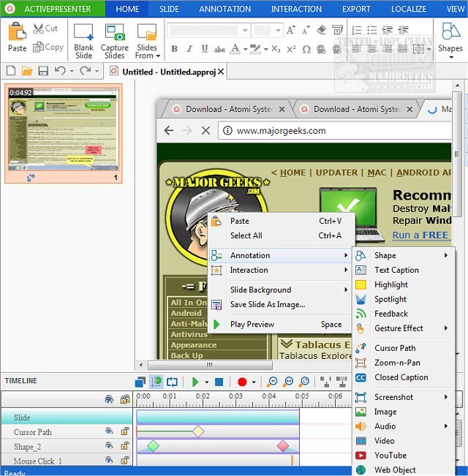
Task: Open the redo history dropdown arrow
Action: pos(97,72)
